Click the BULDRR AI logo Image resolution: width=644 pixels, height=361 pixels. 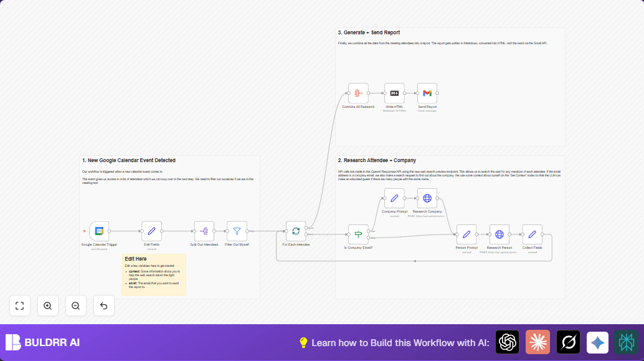pyautogui.click(x=43, y=342)
